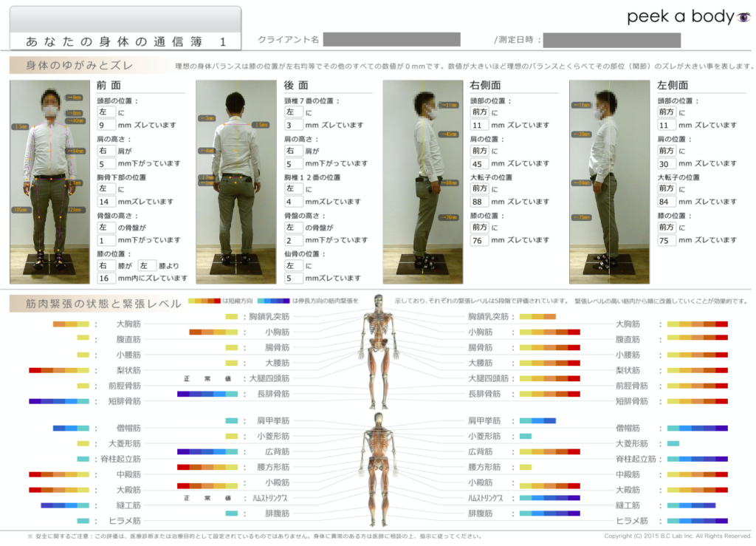Click the 88 mm 大転子 value under 右側面
Screen dimensions: 756x546
tap(479, 202)
